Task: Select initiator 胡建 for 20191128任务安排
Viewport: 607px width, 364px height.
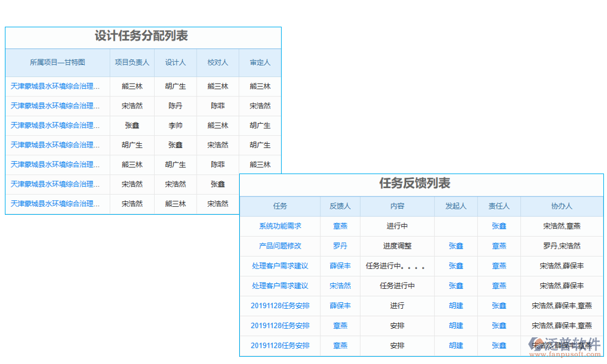Action: [x=455, y=306]
